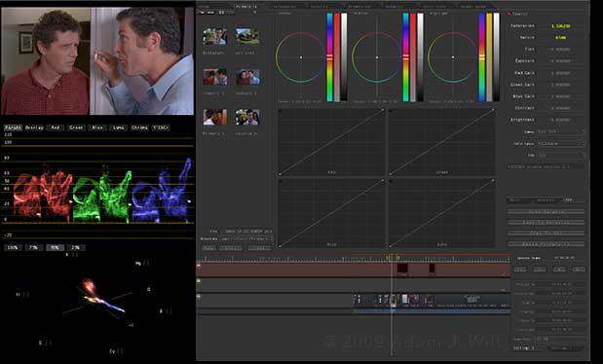Adjust the Highlight luma grayscale slider
Image resolution: width=603 pixels, height=364 pixels.
497,57
